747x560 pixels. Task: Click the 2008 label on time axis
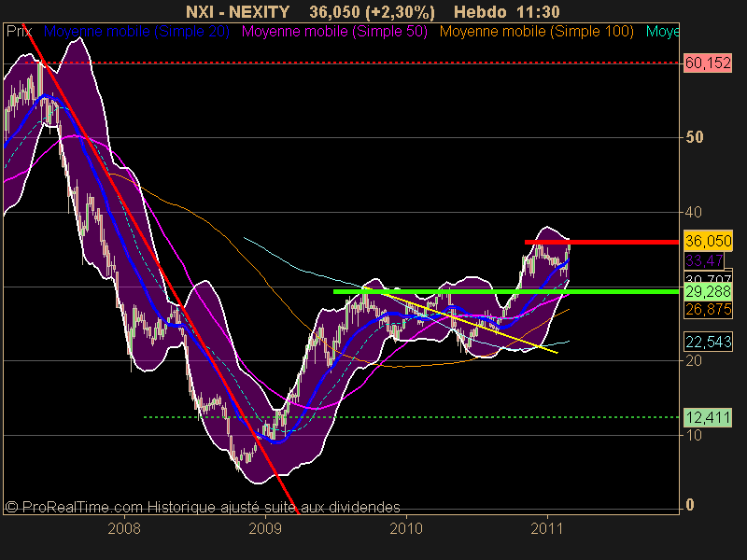(124, 528)
